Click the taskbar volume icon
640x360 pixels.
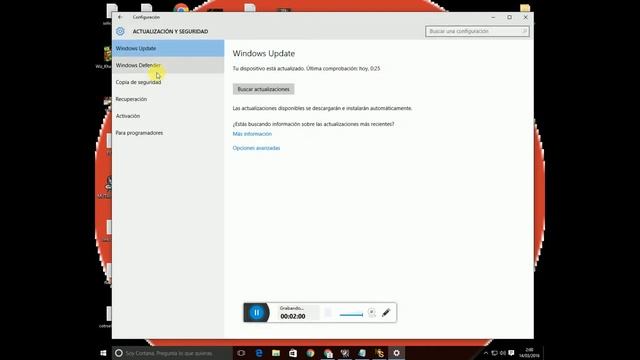click(503, 353)
